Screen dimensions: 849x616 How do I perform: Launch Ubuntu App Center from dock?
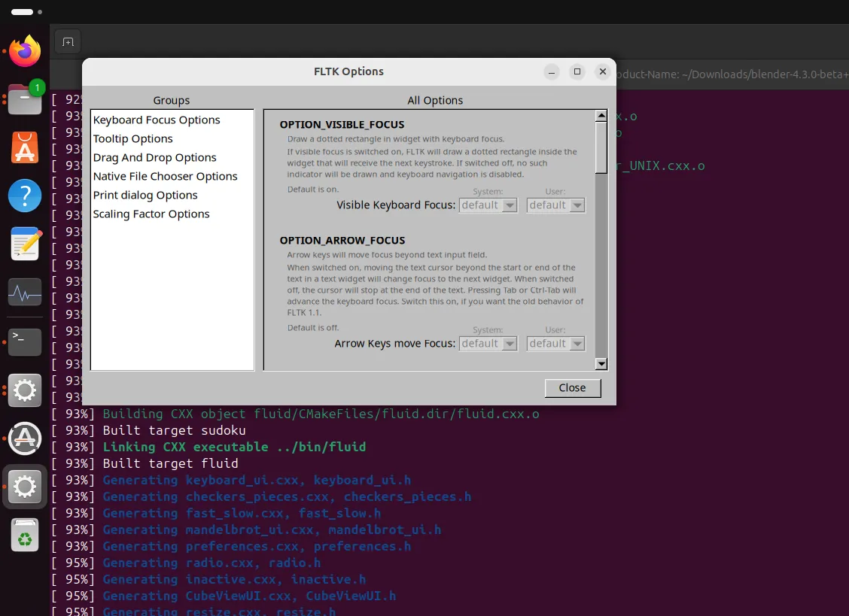click(25, 148)
